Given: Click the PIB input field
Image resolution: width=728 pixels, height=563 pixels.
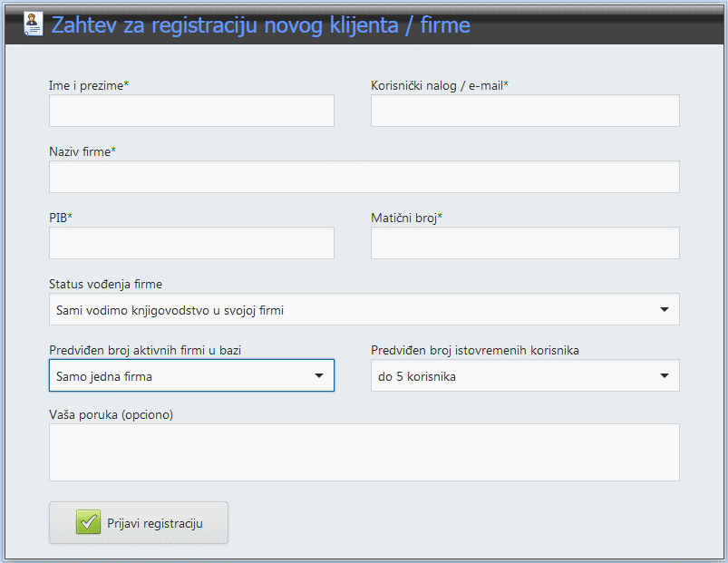Looking at the screenshot, I should (191, 243).
